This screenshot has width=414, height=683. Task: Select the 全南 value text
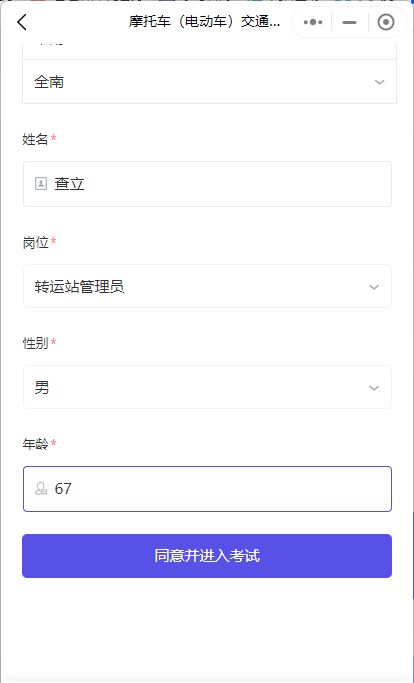[49, 82]
